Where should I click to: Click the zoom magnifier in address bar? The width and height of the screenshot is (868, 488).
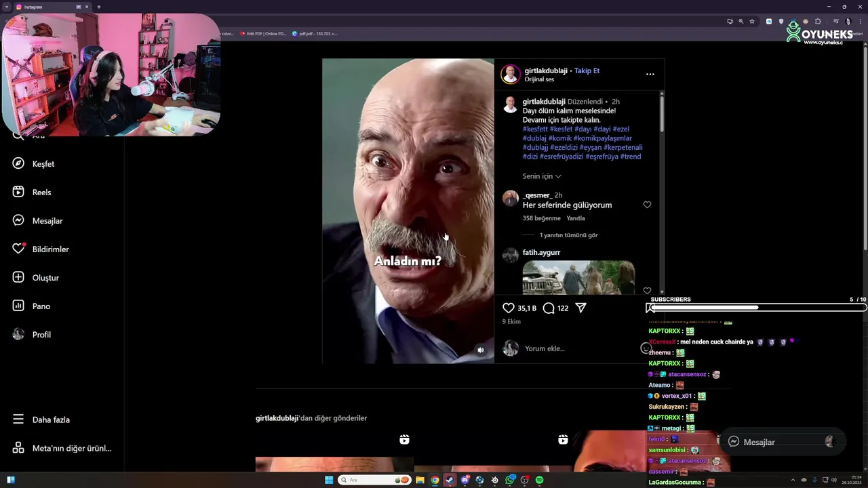(741, 21)
